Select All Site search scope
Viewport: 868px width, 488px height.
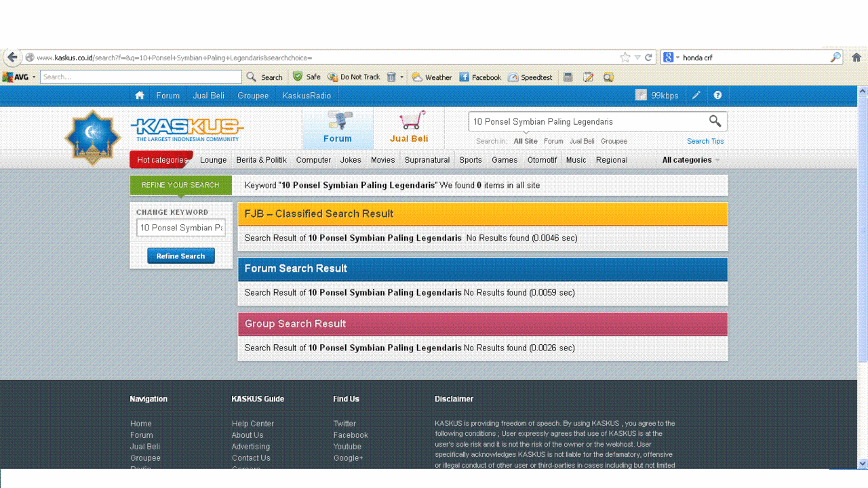(x=526, y=141)
